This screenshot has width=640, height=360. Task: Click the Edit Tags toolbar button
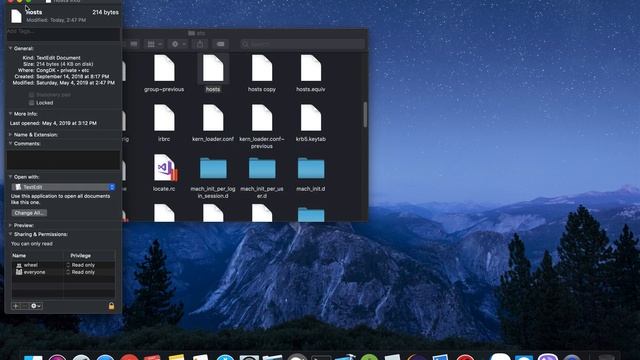click(x=220, y=44)
